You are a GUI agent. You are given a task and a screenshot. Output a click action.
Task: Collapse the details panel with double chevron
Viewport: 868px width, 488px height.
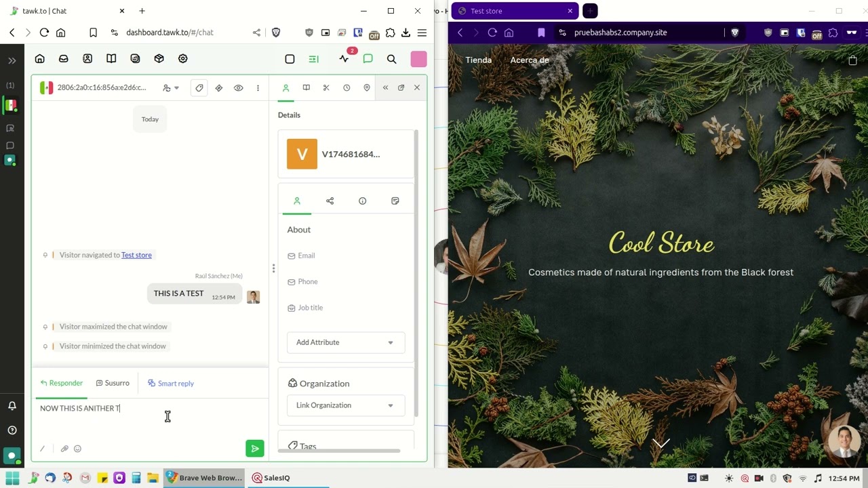385,88
